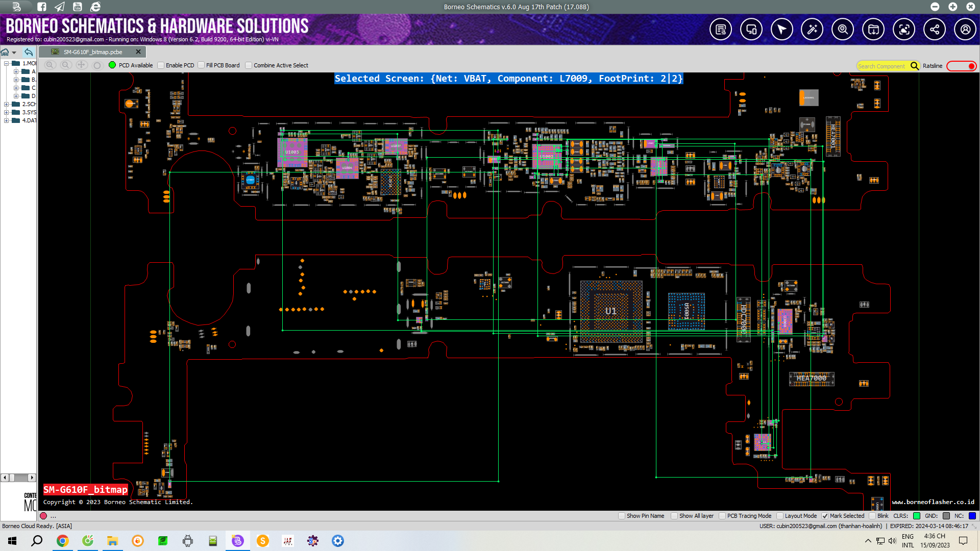The image size is (980, 551).
Task: Expand the 4.DAT tree folder
Action: (x=7, y=120)
